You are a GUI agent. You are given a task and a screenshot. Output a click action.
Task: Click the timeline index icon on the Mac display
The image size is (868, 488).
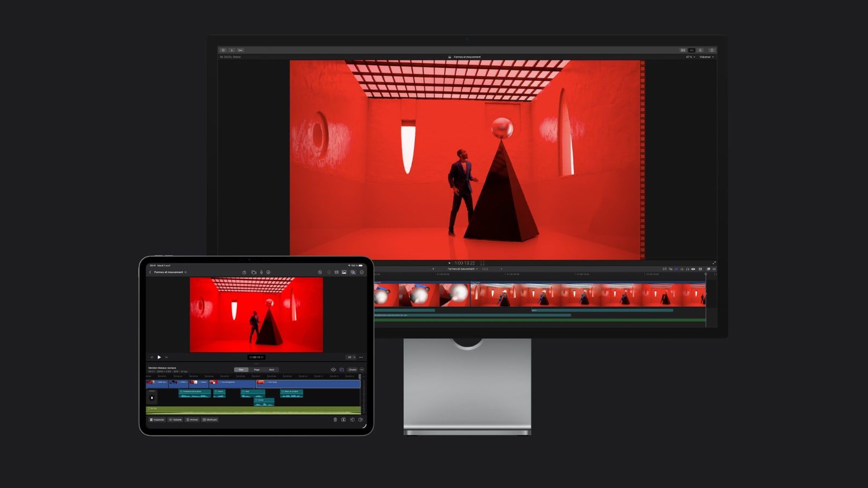[x=665, y=269]
